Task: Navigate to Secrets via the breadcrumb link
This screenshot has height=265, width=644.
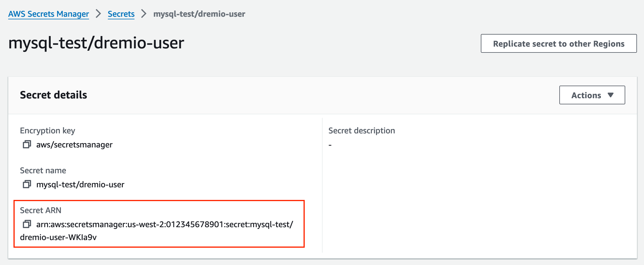Action: [121, 13]
